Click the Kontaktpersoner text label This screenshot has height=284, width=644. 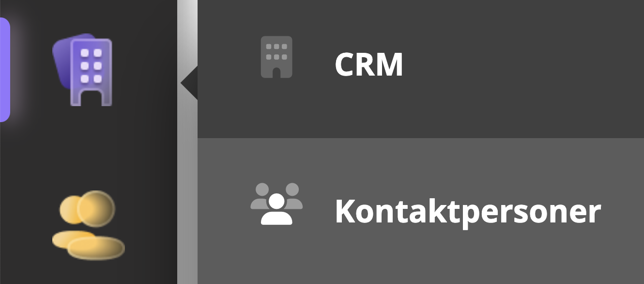click(x=468, y=212)
